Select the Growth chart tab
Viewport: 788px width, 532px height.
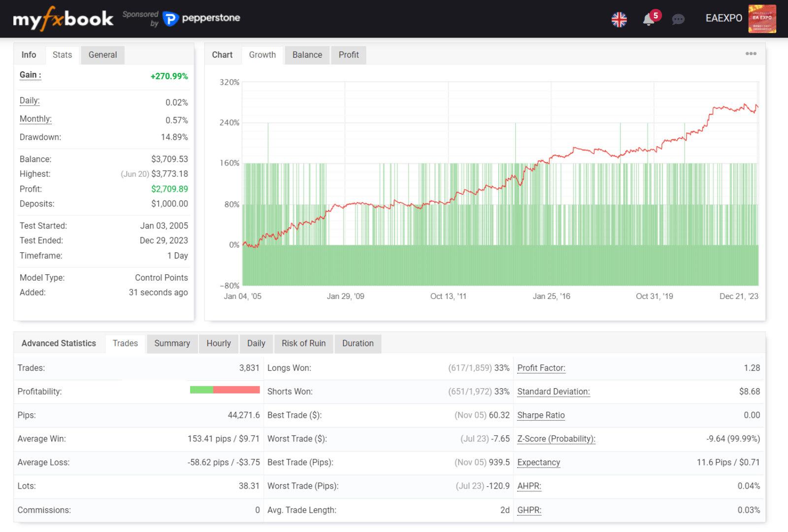point(262,55)
